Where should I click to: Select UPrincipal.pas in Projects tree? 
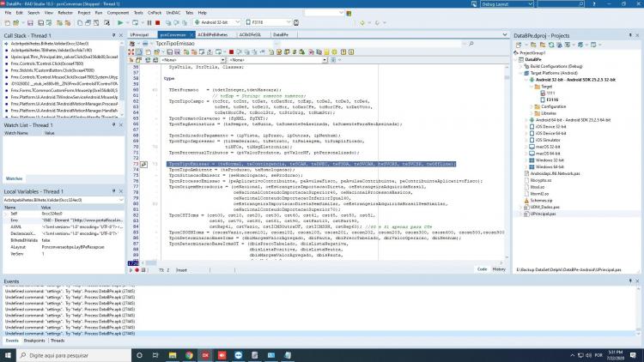pyautogui.click(x=543, y=214)
